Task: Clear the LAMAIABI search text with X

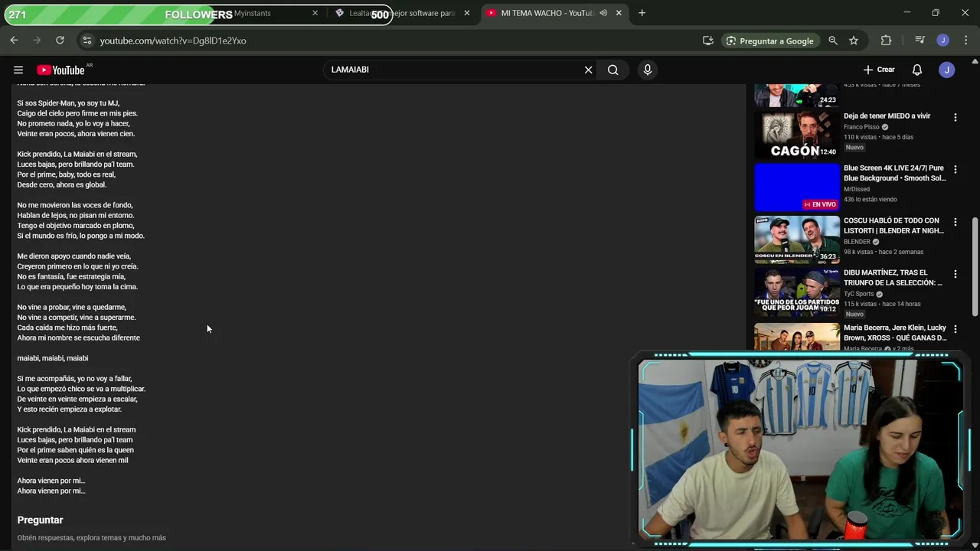Action: click(x=588, y=70)
